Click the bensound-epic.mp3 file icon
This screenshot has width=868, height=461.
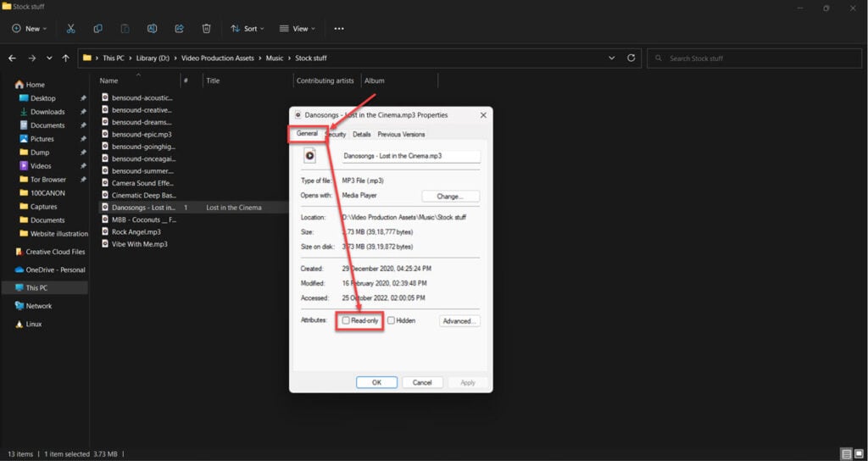(x=105, y=134)
